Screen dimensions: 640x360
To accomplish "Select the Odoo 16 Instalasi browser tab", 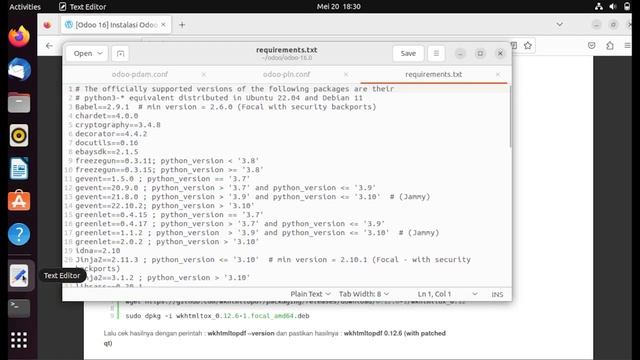I will pos(116,25).
